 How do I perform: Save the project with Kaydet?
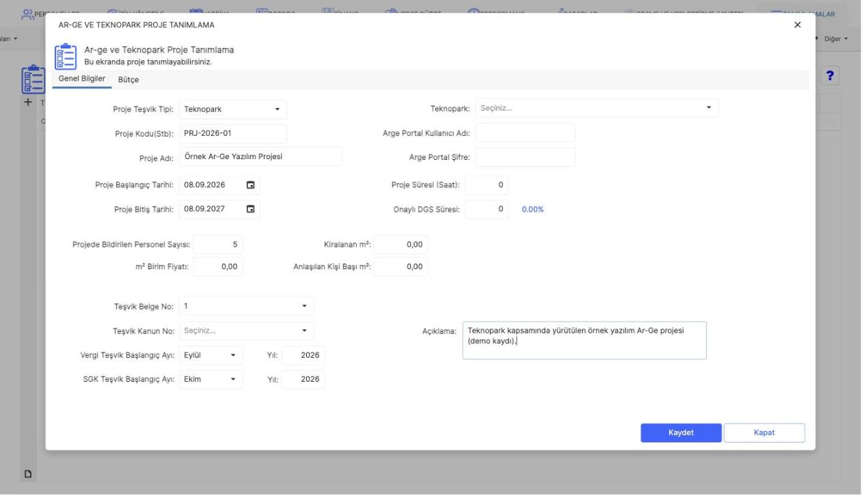pyautogui.click(x=681, y=433)
